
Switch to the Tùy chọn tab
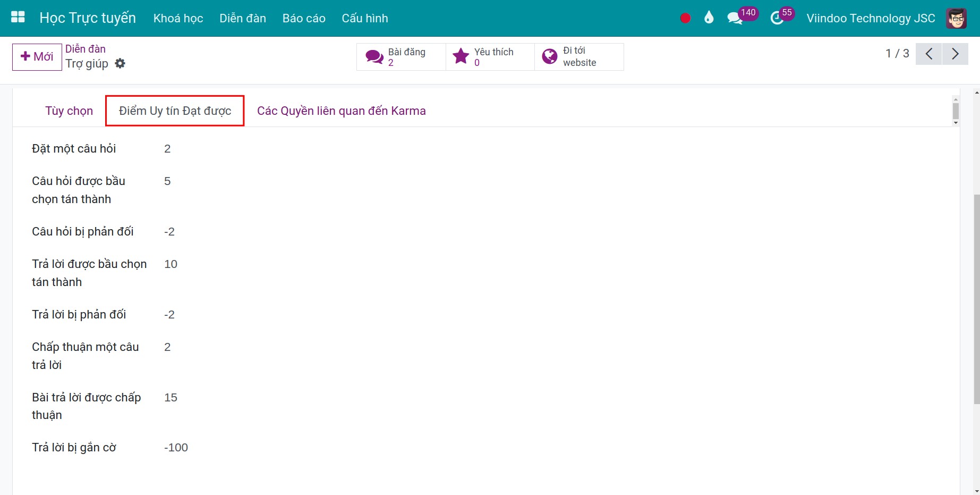(x=69, y=111)
